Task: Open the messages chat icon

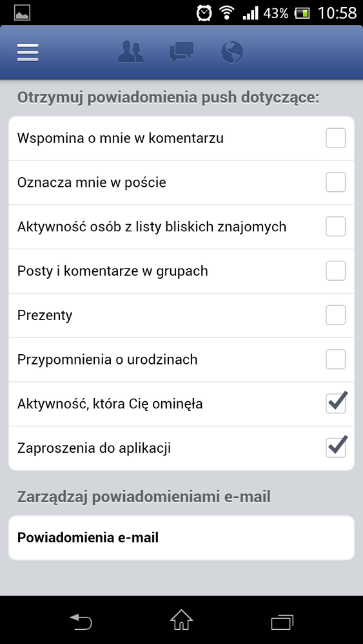Action: click(181, 53)
